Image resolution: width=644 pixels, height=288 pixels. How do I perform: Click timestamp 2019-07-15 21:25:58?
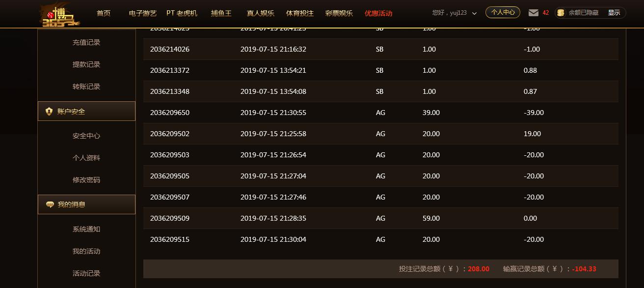point(273,134)
